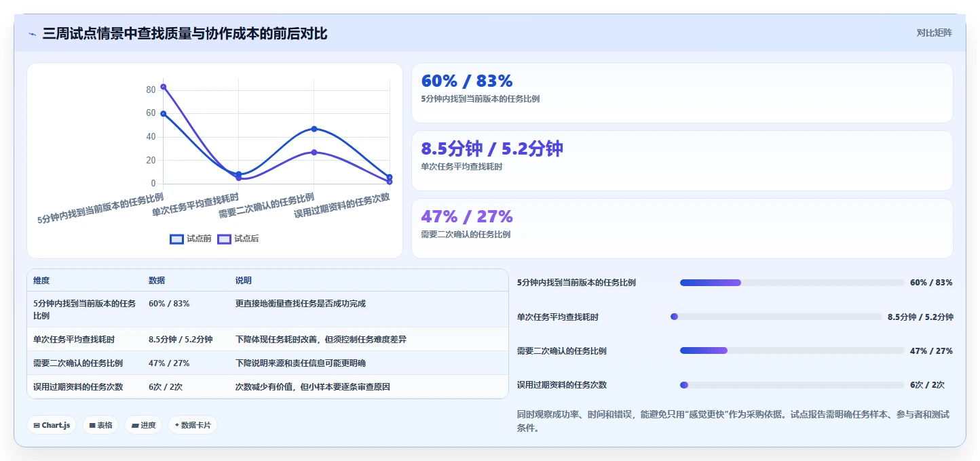The width and height of the screenshot is (980, 461).
Task: Click table cell 60% / 83%
Action: tap(169, 304)
